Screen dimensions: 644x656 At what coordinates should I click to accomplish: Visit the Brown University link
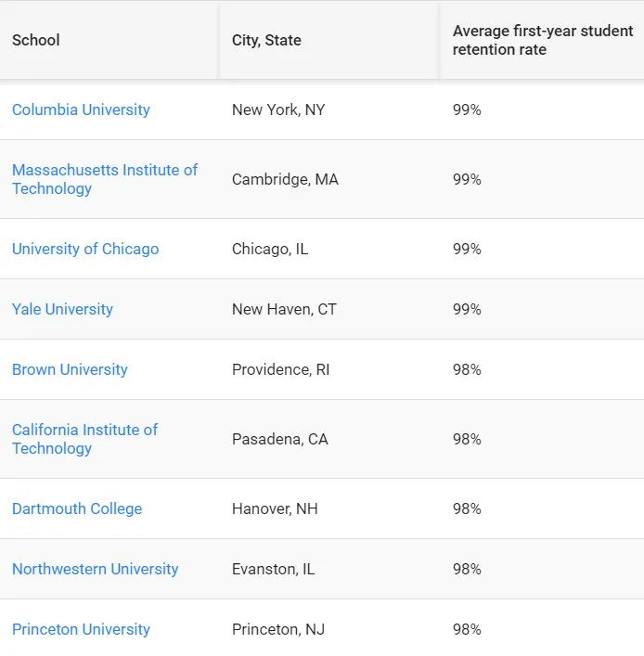tap(70, 369)
